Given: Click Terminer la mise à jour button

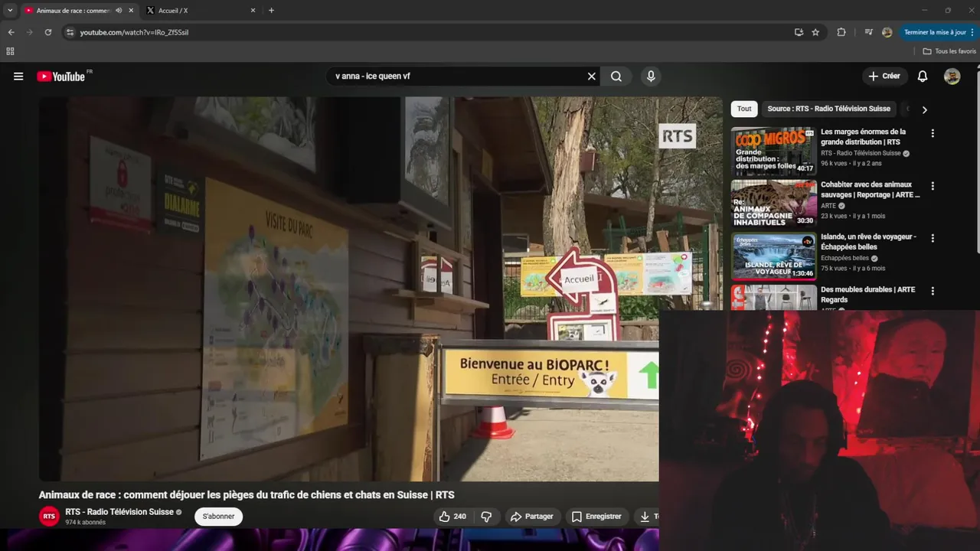Looking at the screenshot, I should [x=939, y=32].
